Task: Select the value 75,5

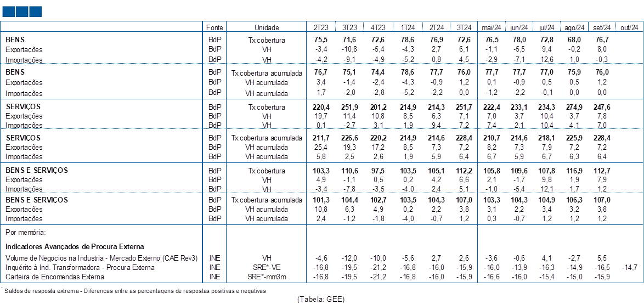Action: (321, 40)
